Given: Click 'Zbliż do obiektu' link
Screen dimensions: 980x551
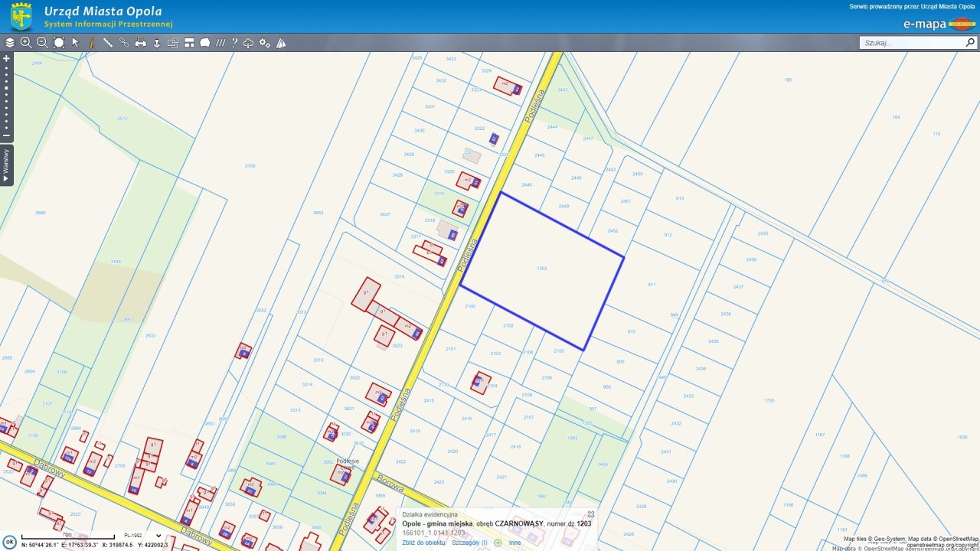Looking at the screenshot, I should tap(423, 543).
